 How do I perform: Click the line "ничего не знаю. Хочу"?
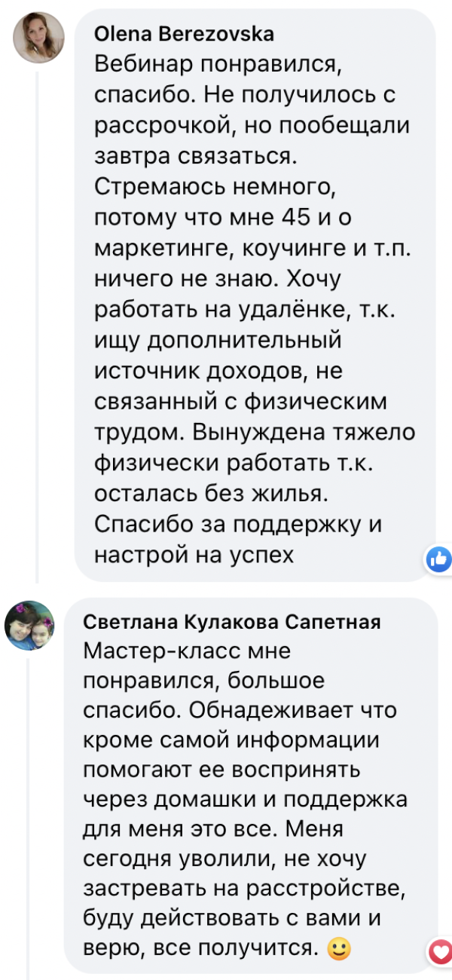[218, 280]
